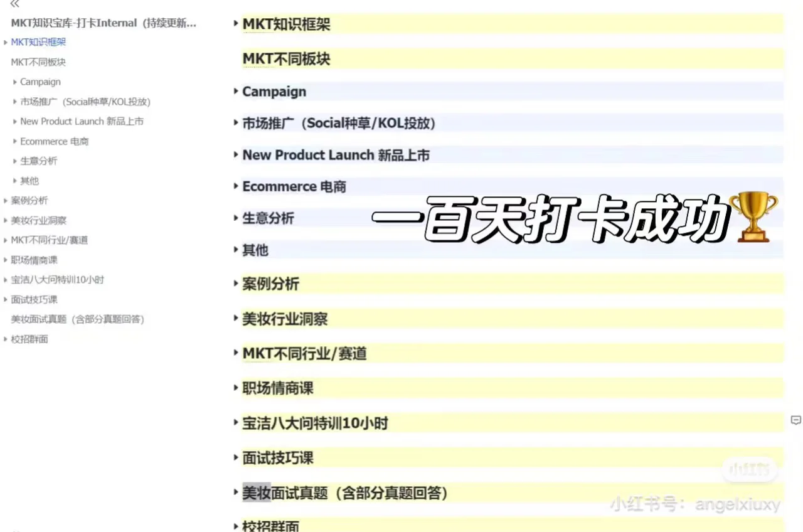This screenshot has height=532, width=803.
Task: Go to 美妆行业洞察 label in sidebar
Action: pyautogui.click(x=38, y=221)
